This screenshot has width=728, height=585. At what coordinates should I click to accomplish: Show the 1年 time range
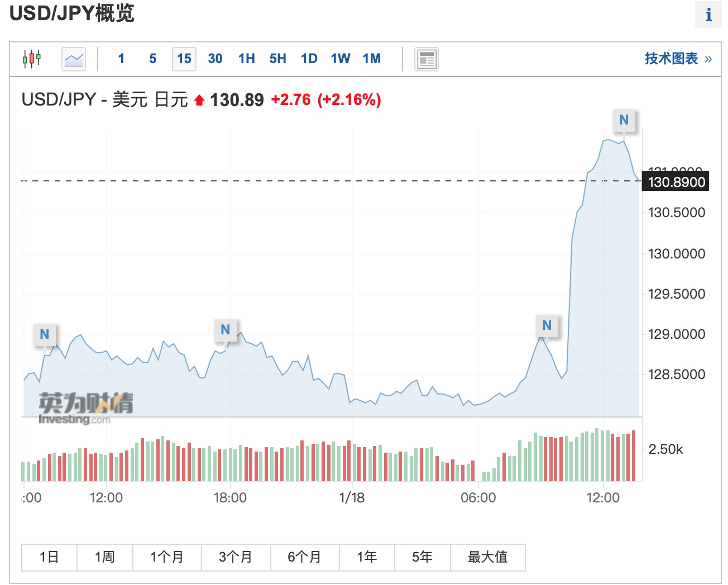(x=367, y=557)
